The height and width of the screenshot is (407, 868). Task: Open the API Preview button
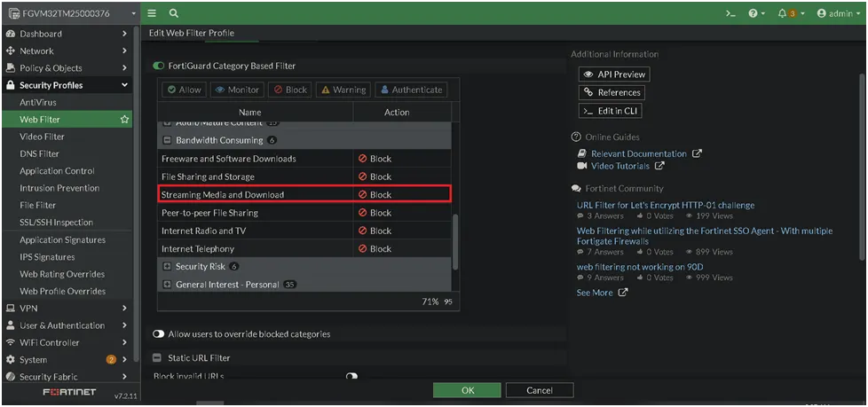(x=614, y=74)
